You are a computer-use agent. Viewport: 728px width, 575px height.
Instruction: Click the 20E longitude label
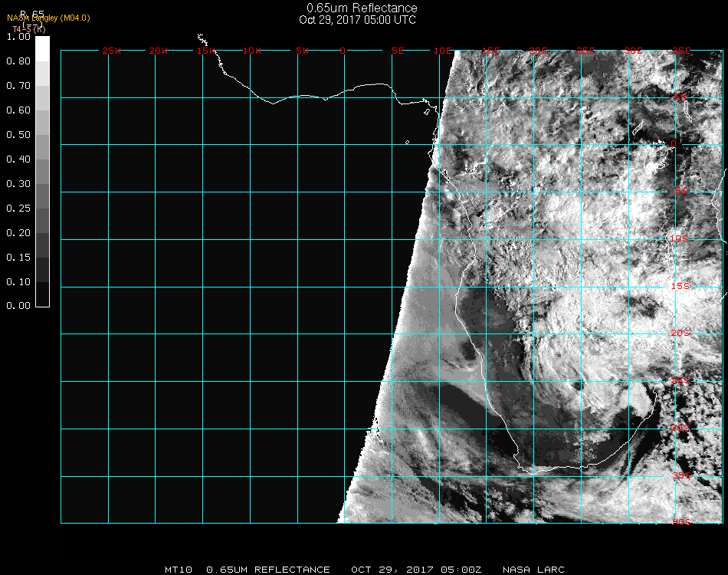tap(538, 51)
